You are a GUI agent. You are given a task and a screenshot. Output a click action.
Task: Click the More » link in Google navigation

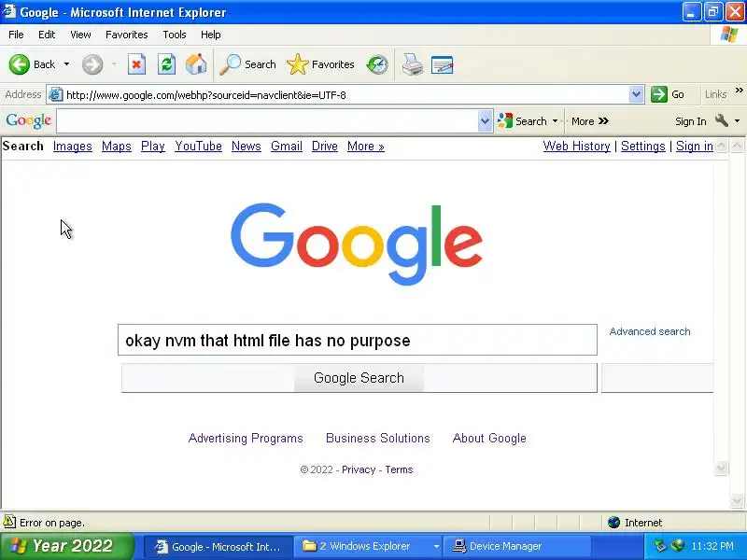tap(365, 147)
